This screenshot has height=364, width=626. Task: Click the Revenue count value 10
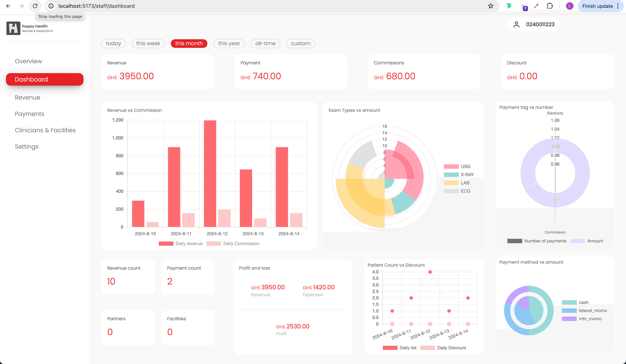[x=111, y=281]
